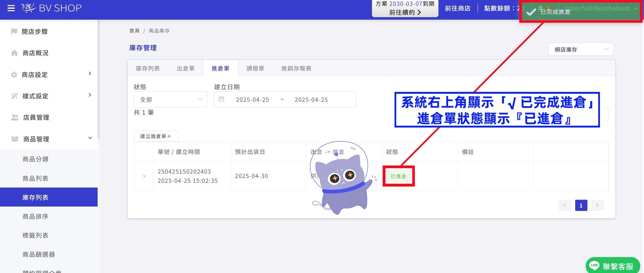Click the gear icon beside 商店設定
Viewport: 644px width, 273px height.
coord(14,75)
